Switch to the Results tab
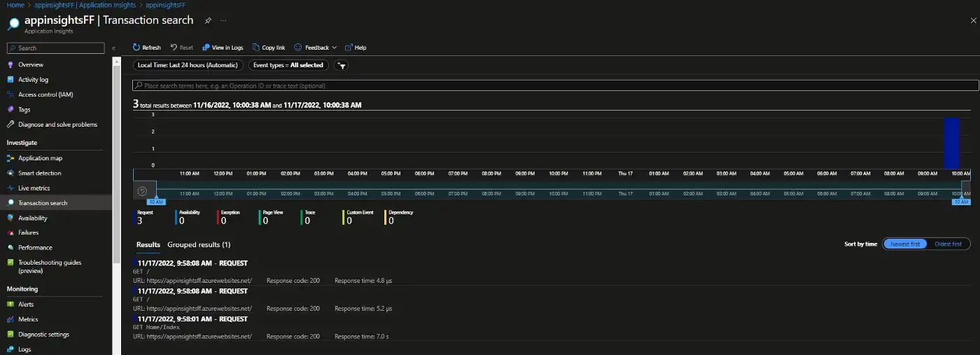The width and height of the screenshot is (980, 355). click(x=148, y=244)
